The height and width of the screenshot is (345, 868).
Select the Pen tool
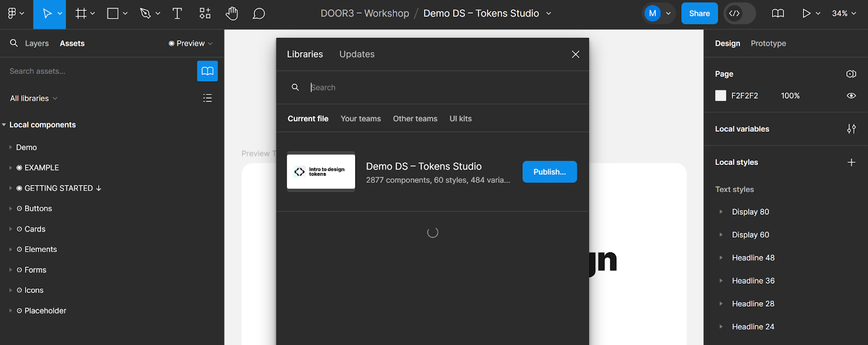[x=145, y=14]
